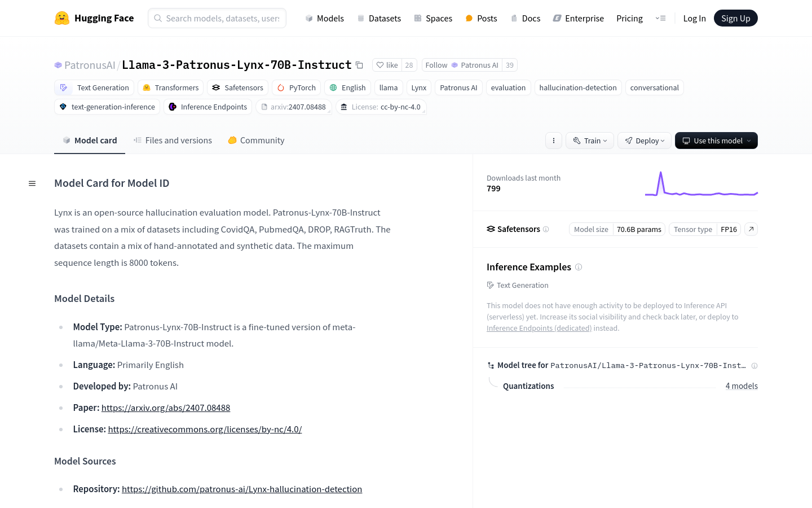The width and height of the screenshot is (812, 508).
Task: Click the Model Card for Model ID heading
Action: tap(112, 183)
